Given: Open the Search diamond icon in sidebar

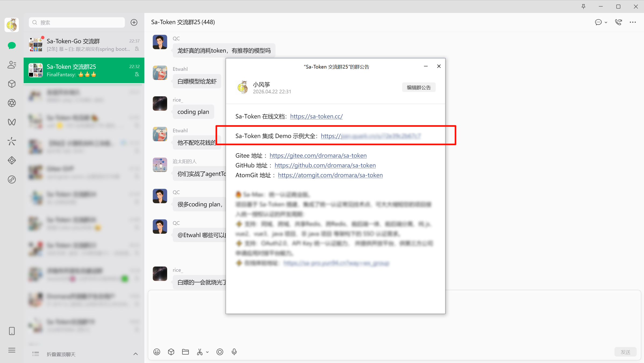Looking at the screenshot, I should click(12, 160).
